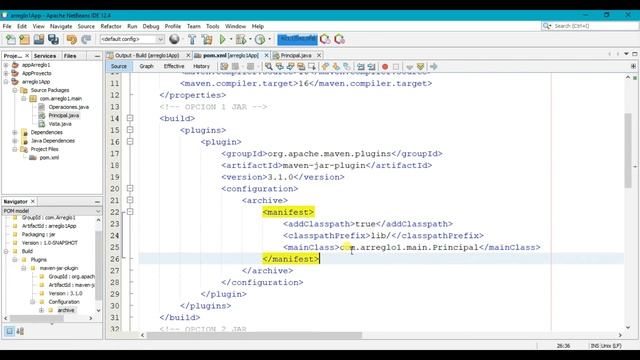The height and width of the screenshot is (360, 640).
Task: Click the Redo icon in main toolbar
Action: pyautogui.click(x=86, y=39)
